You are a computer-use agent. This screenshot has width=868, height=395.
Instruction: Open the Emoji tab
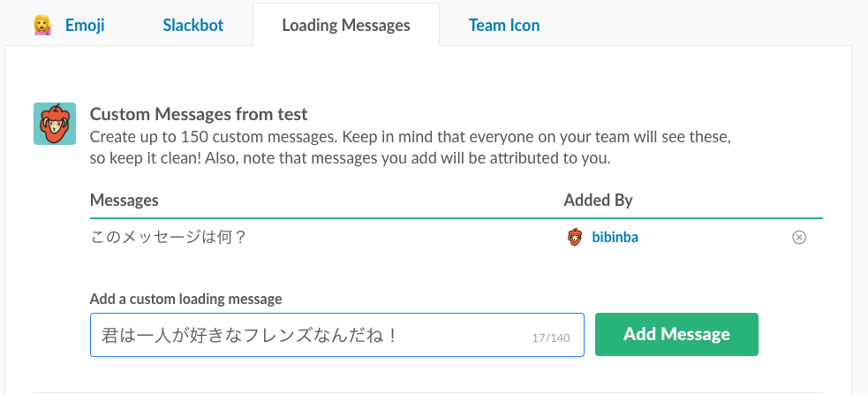[x=69, y=26]
